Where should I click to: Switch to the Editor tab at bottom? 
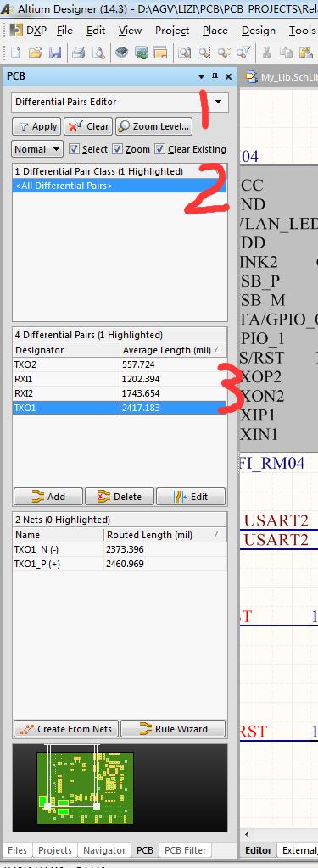(258, 849)
